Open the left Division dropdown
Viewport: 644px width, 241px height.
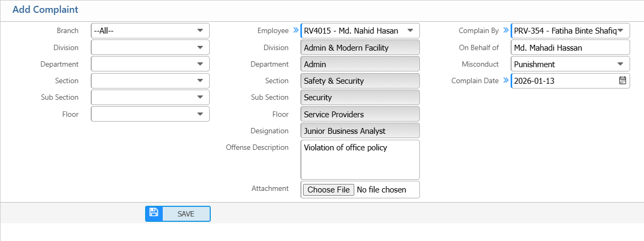point(150,47)
